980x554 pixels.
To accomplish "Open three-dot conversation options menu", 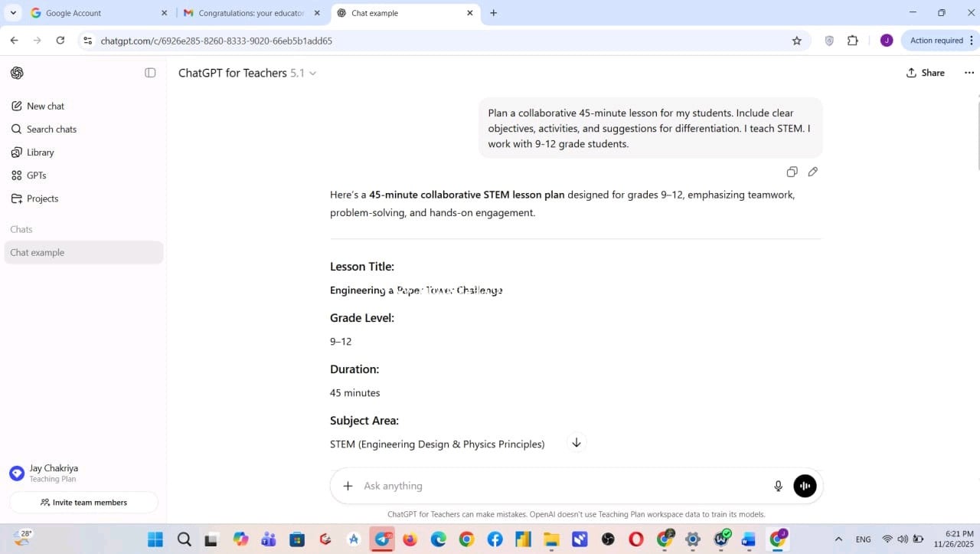I will (x=969, y=73).
